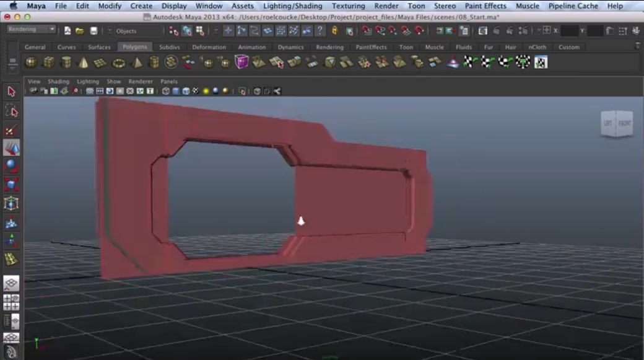Select the Select Tool arrow in the toolbox
644x360 pixels.
pos(11,91)
